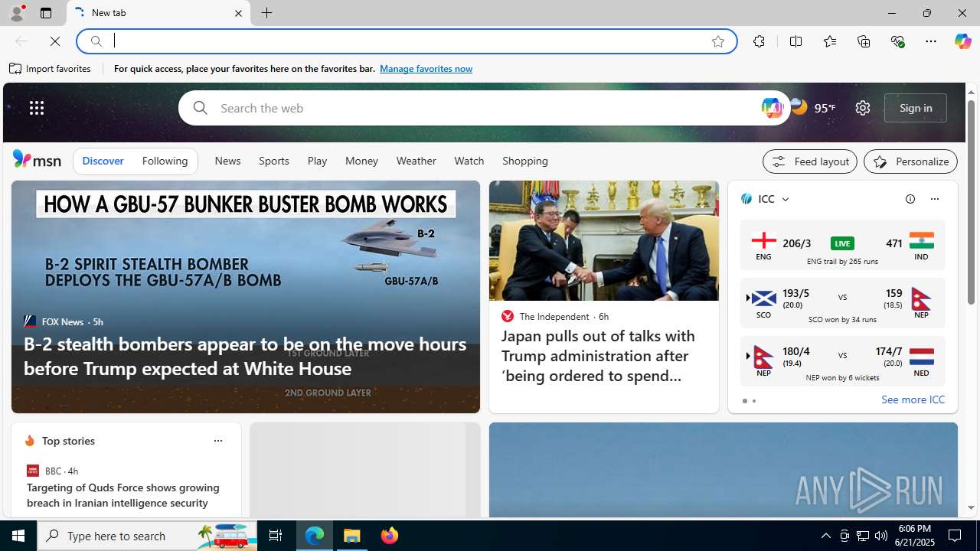Click the Feed layout button

[809, 161]
